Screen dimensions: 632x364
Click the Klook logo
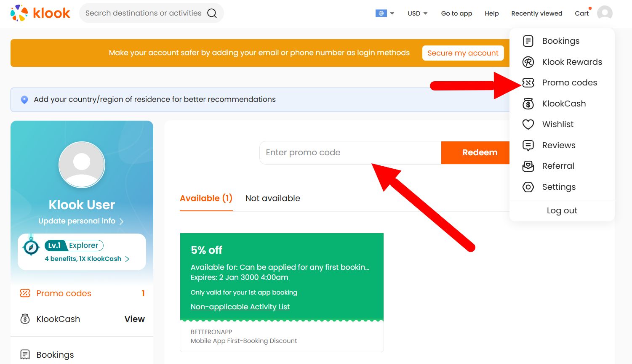[40, 13]
